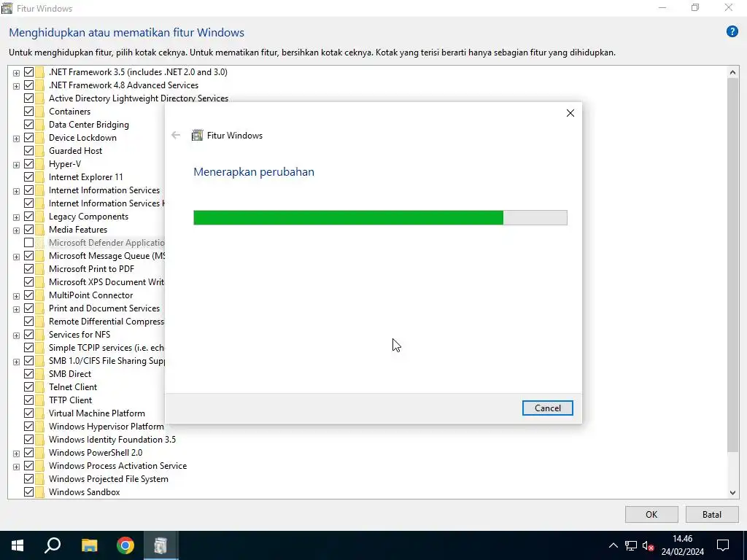Expand Windows PowerShell 2.0 node
747x560 pixels.
click(16, 454)
